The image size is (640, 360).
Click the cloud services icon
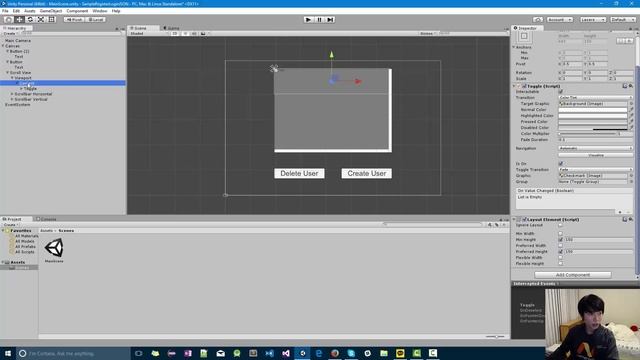click(x=538, y=20)
